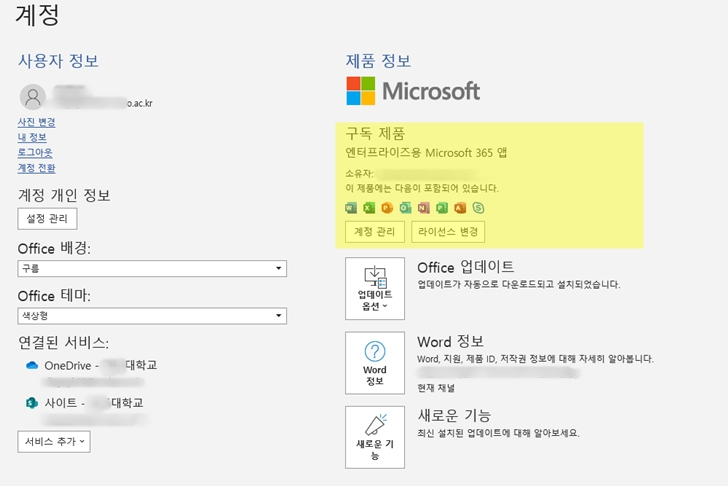Click the 계정 개인 정보 heading
This screenshot has height=486, width=728.
(64, 195)
